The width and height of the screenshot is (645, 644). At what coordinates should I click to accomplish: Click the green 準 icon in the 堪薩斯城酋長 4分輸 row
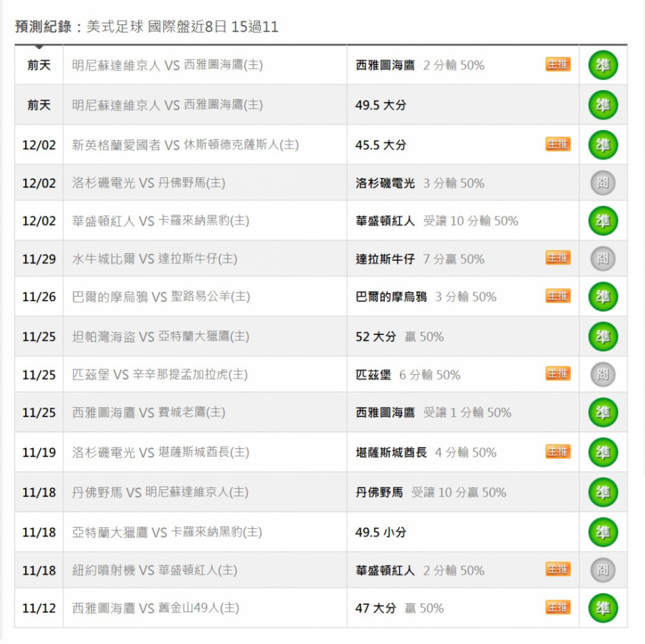click(602, 452)
